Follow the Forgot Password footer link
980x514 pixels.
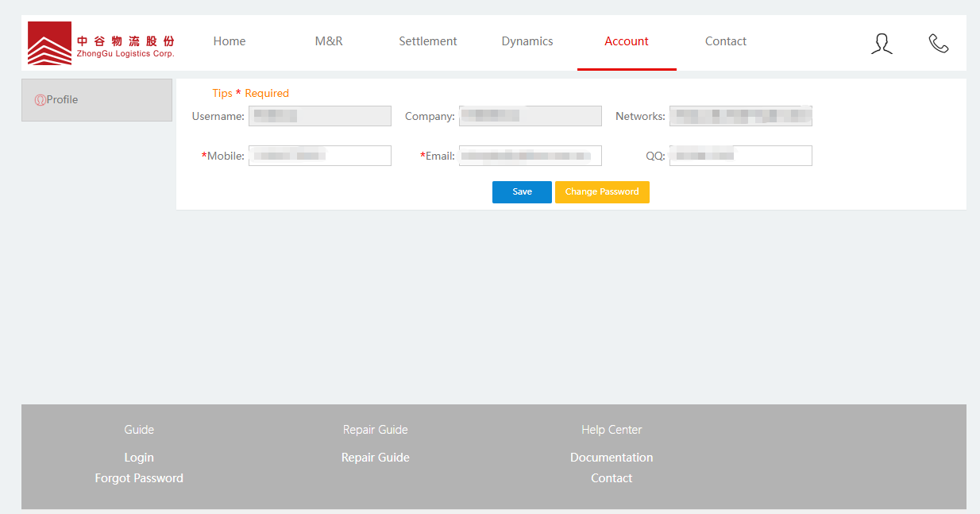tap(139, 478)
